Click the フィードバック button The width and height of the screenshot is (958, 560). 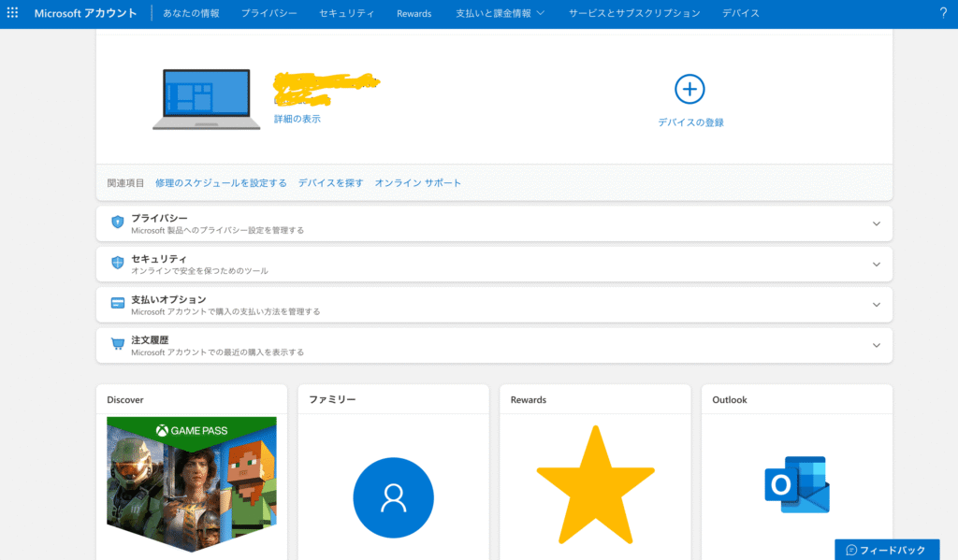(887, 550)
